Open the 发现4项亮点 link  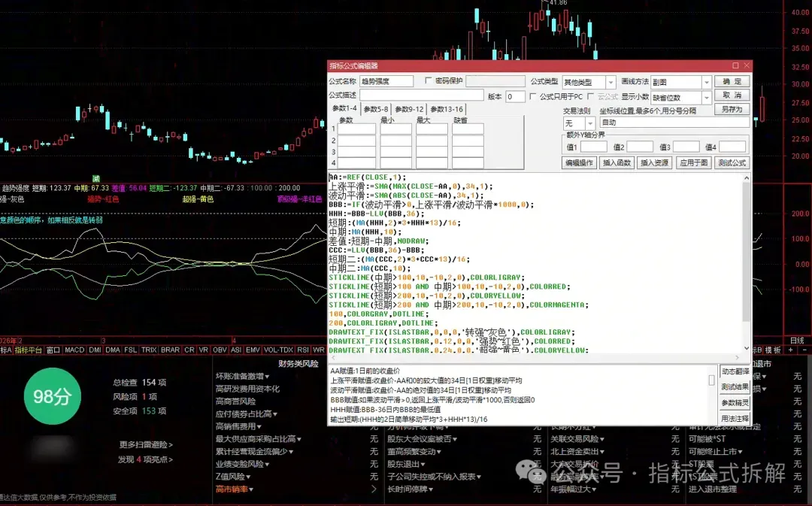[x=146, y=459]
